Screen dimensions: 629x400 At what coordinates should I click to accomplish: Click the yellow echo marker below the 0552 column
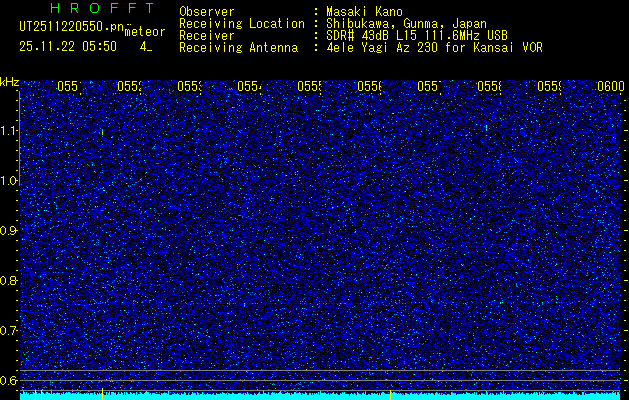tap(102, 394)
